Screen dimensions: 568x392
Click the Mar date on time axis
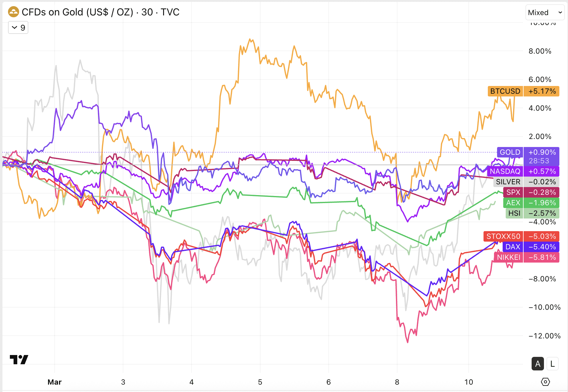pyautogui.click(x=55, y=382)
